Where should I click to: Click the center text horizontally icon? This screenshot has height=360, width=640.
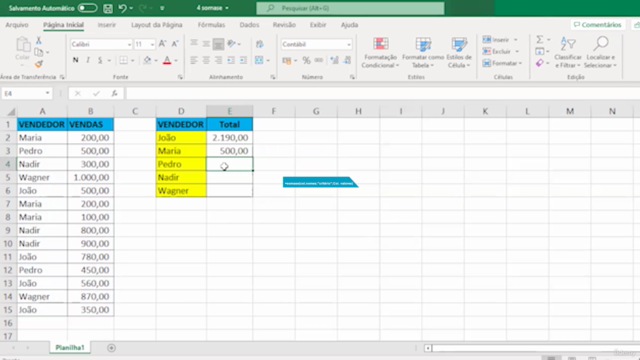[x=206, y=60]
